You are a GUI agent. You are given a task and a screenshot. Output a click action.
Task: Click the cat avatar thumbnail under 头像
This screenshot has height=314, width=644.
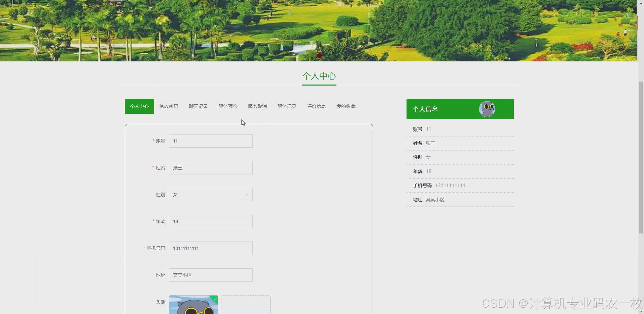point(194,305)
